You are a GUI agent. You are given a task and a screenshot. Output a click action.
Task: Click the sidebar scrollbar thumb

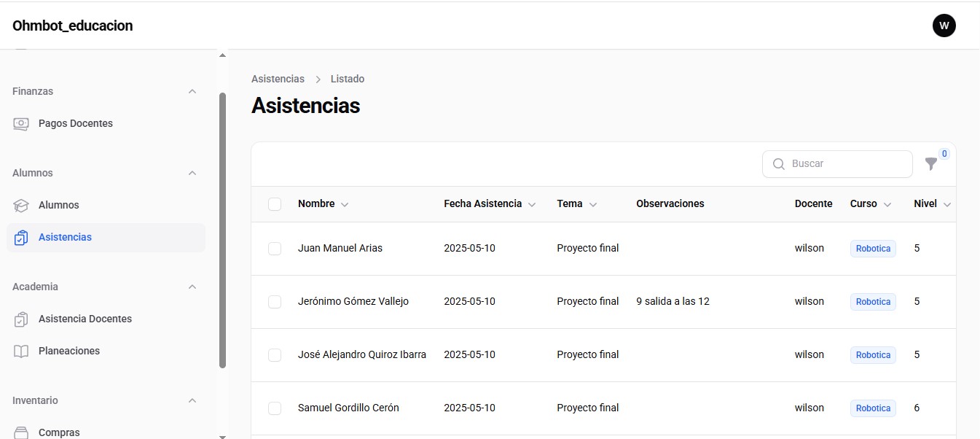tap(222, 230)
